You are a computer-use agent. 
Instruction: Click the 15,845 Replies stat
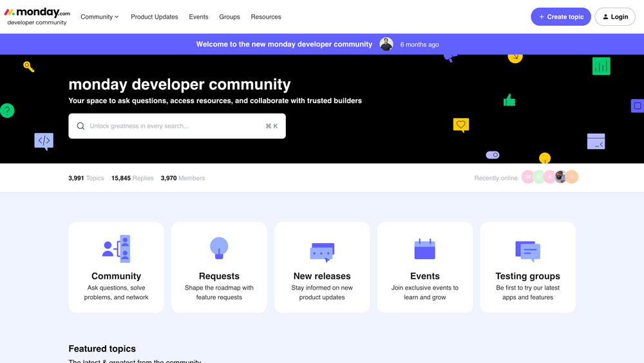[x=132, y=178]
